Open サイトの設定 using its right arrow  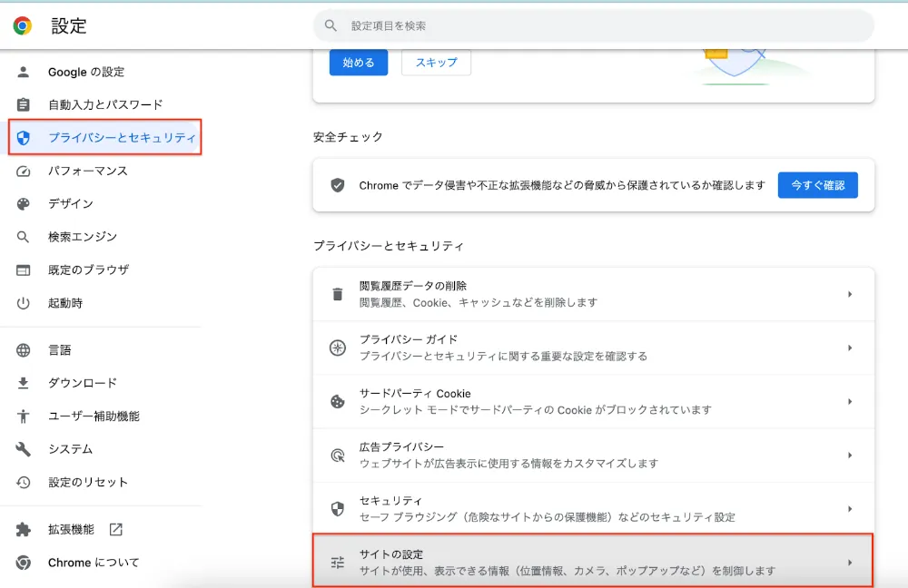[850, 563]
